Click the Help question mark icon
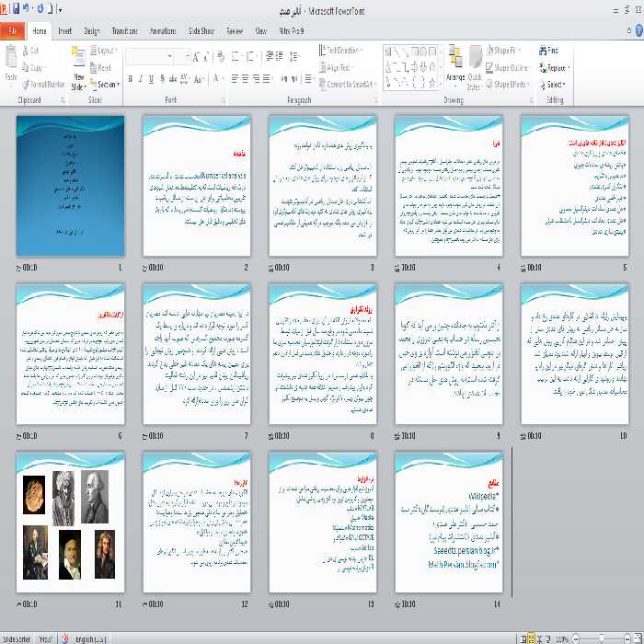This screenshot has height=644, width=644. [x=638, y=31]
